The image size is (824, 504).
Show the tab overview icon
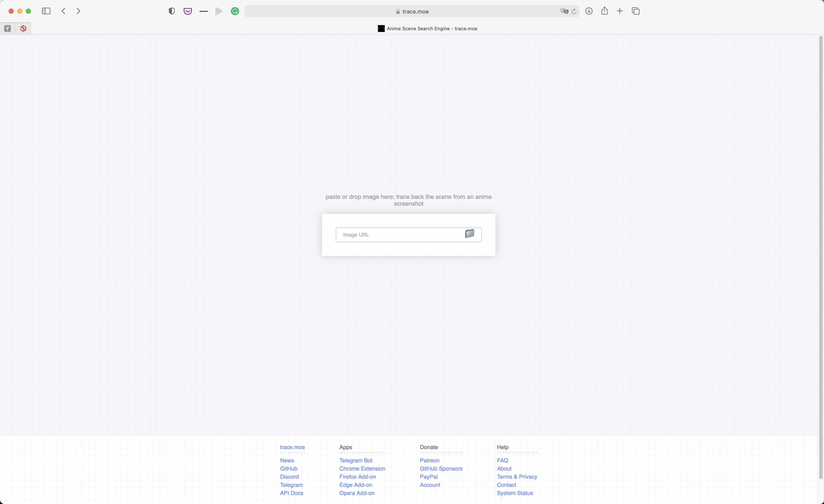coord(636,11)
